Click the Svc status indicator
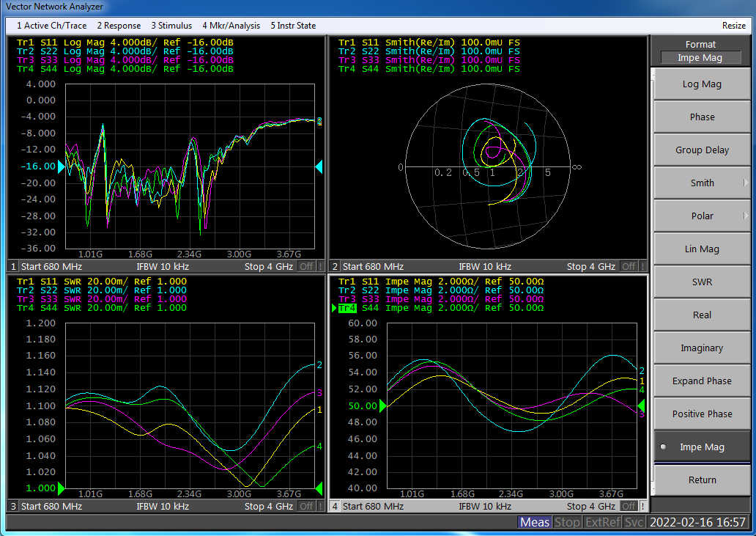Image resolution: width=756 pixels, height=536 pixels. (634, 522)
